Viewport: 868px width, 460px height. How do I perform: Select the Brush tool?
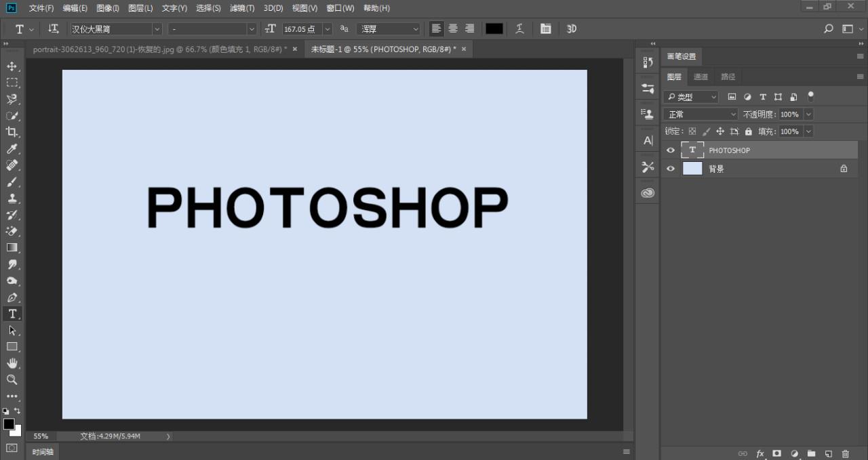click(x=12, y=182)
